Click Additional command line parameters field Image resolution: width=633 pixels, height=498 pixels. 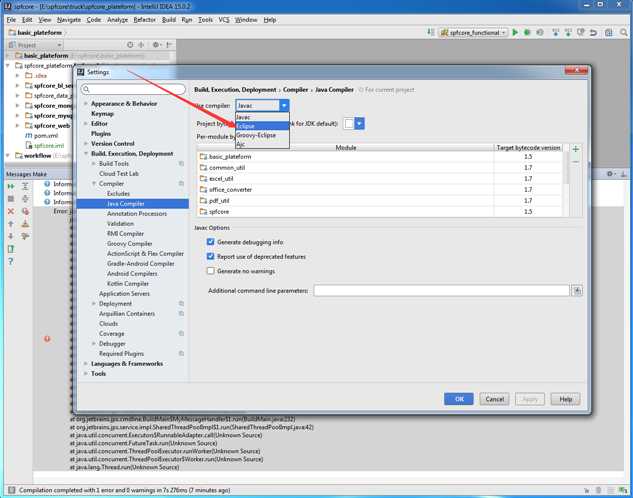[441, 290]
